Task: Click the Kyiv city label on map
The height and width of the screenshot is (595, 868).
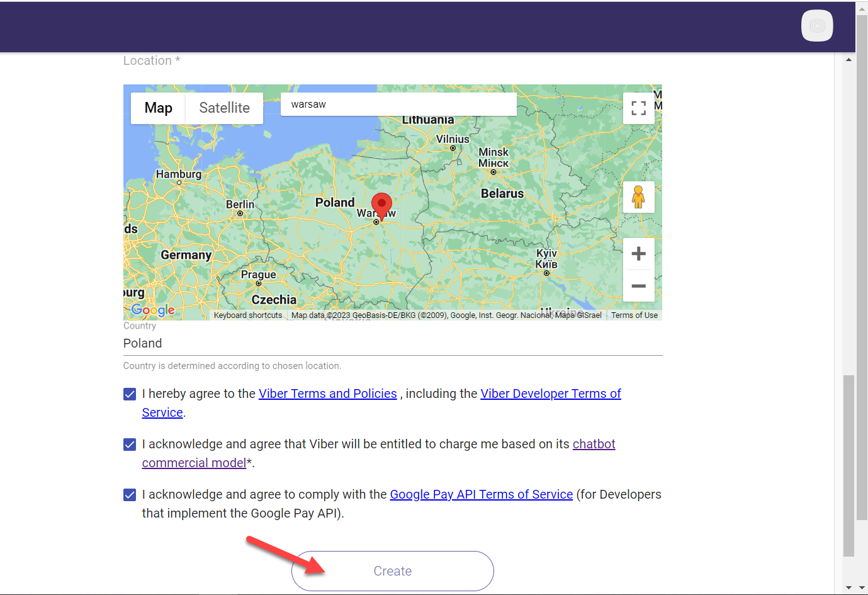Action: pos(546,259)
